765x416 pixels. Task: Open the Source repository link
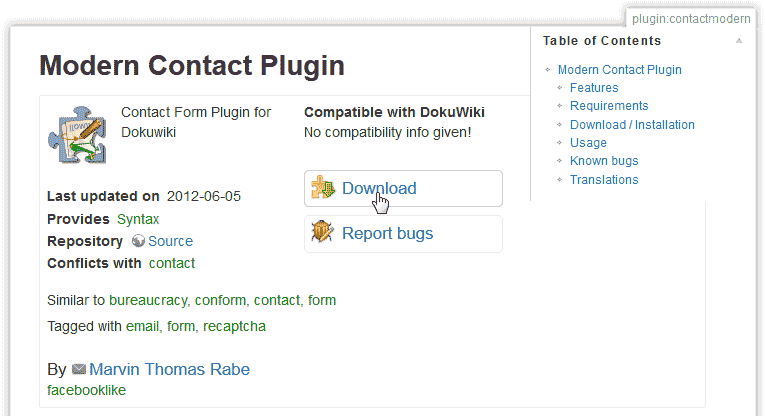pyautogui.click(x=170, y=241)
